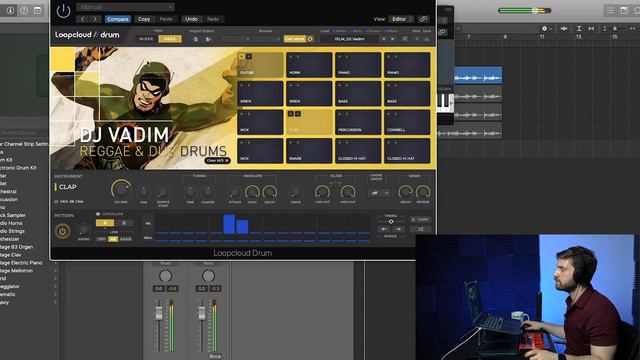
Task: Expand the Cinematic library row
Action: (x=56, y=294)
